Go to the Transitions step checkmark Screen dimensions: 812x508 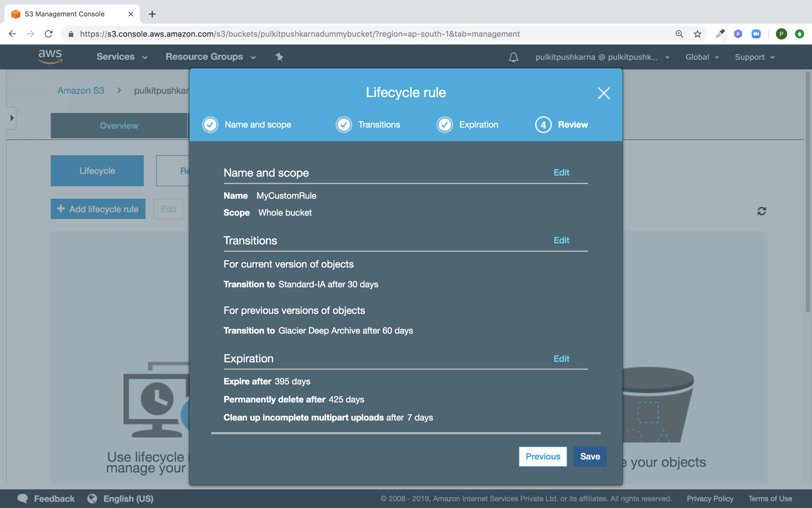click(x=344, y=125)
